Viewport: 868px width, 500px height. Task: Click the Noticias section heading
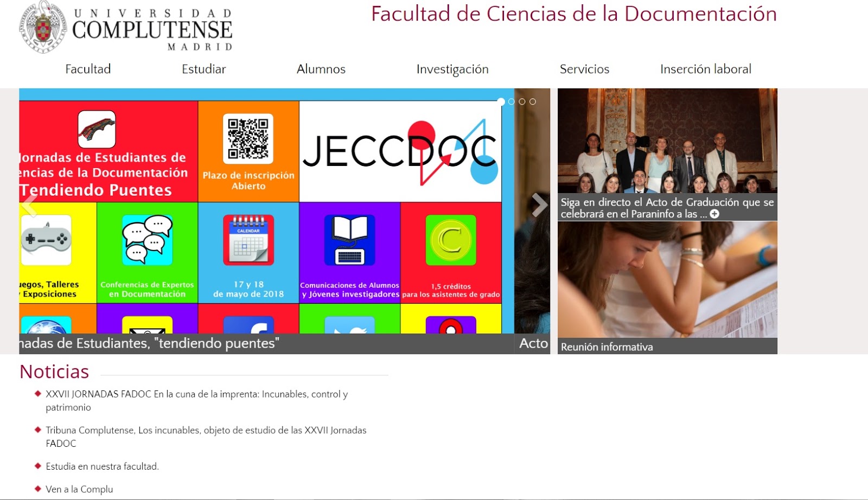coord(54,371)
